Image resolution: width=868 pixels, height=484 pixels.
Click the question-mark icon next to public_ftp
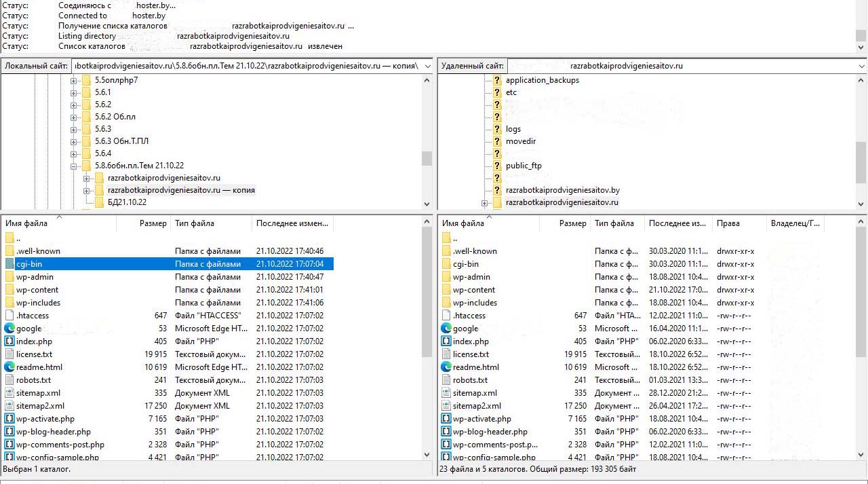click(x=497, y=166)
